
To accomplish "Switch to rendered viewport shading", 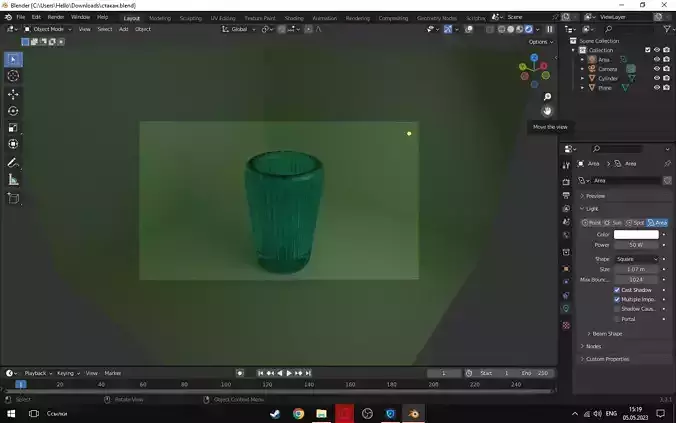I will tap(529, 29).
